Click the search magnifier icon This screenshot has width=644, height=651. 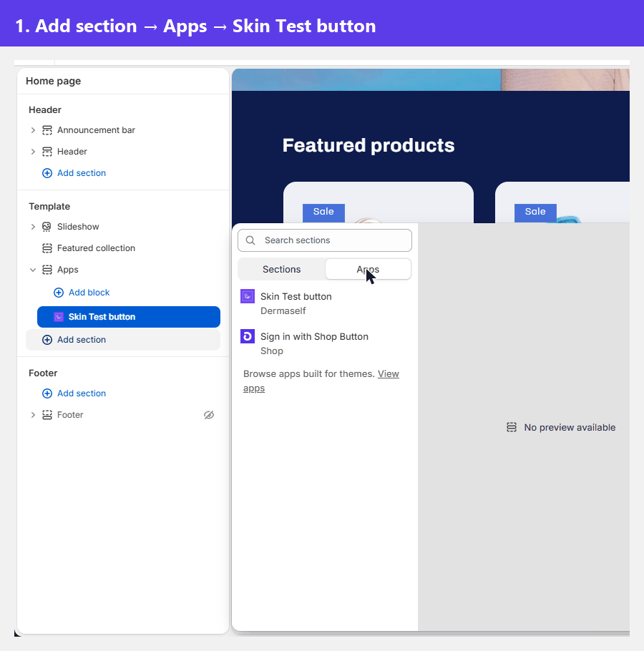250,240
